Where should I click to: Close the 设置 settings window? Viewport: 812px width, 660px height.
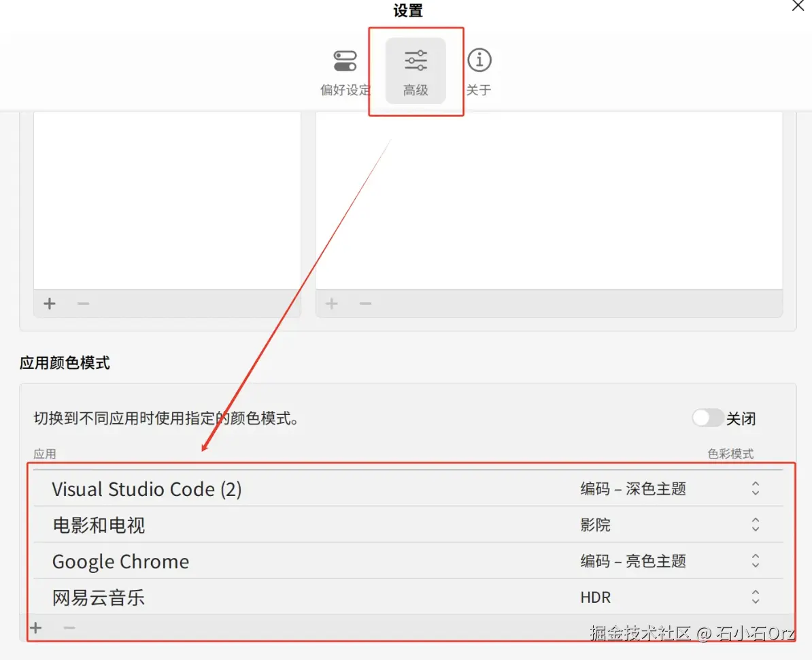tap(798, 5)
